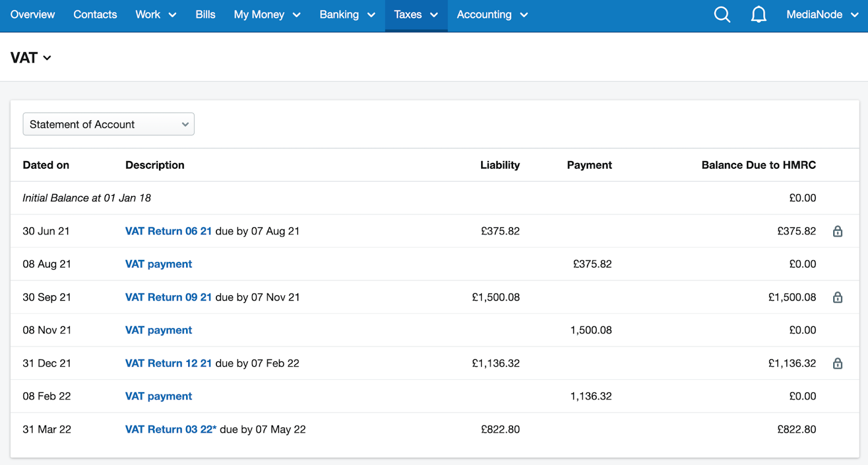Open VAT payment dated 08 Nov 21

tap(158, 330)
